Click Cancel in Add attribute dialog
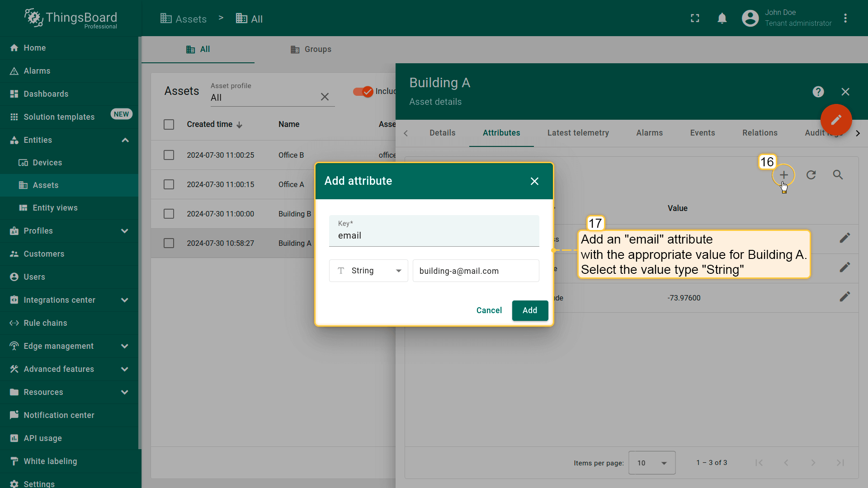This screenshot has width=868, height=488. click(489, 310)
